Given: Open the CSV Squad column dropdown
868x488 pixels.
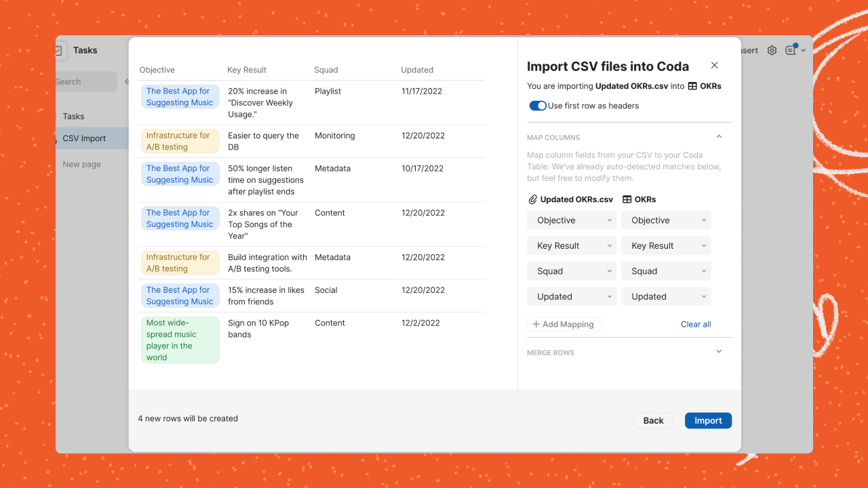Looking at the screenshot, I should [x=572, y=271].
